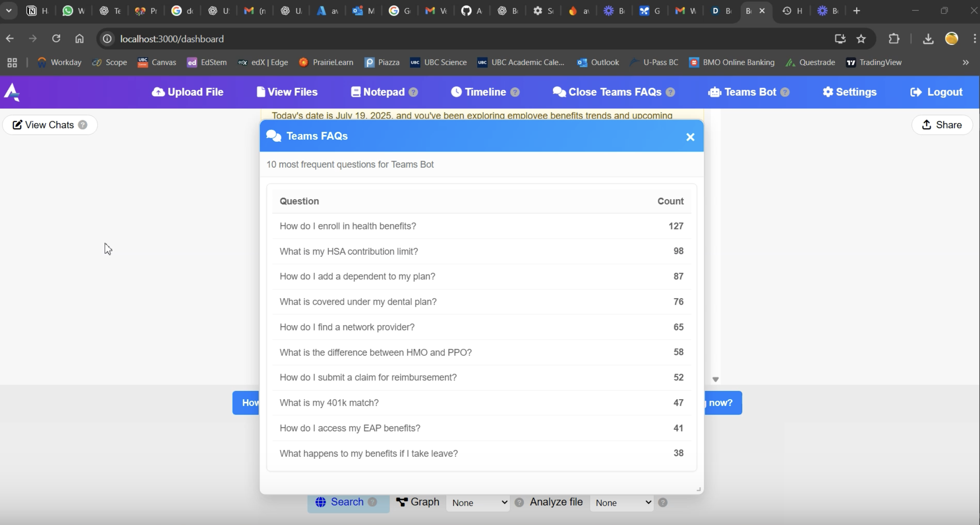Toggle the Search globe option
The image size is (980, 525).
coord(340,502)
